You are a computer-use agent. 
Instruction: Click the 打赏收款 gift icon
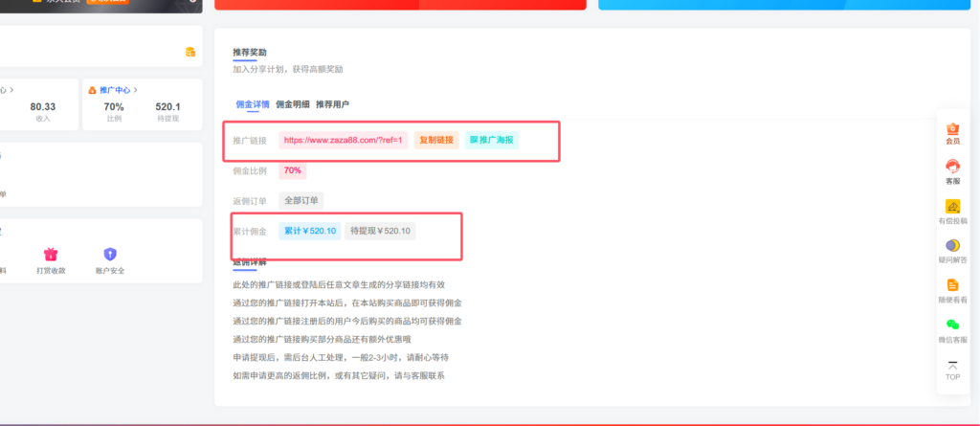51,254
